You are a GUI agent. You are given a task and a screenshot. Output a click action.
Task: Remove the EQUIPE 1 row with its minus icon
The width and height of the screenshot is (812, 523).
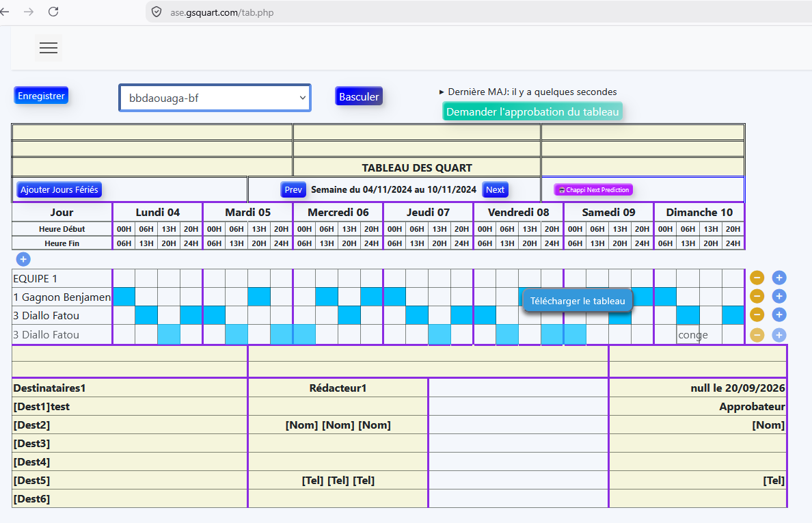click(x=757, y=278)
